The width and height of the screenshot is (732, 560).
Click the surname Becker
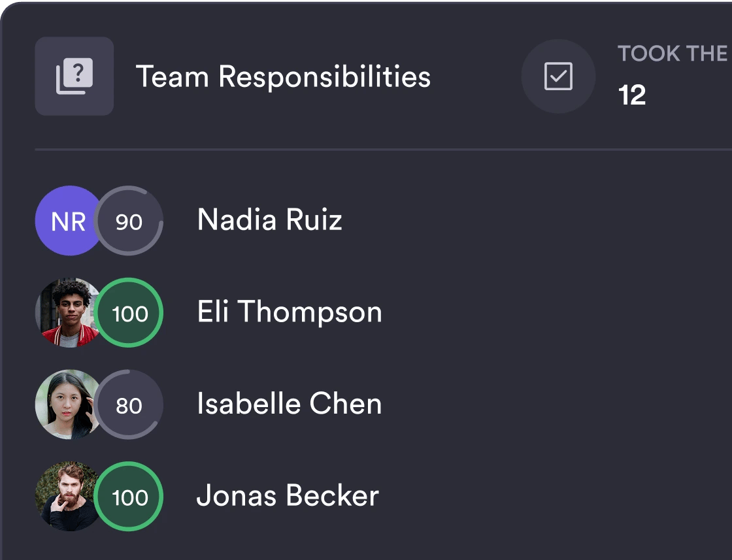coord(333,496)
